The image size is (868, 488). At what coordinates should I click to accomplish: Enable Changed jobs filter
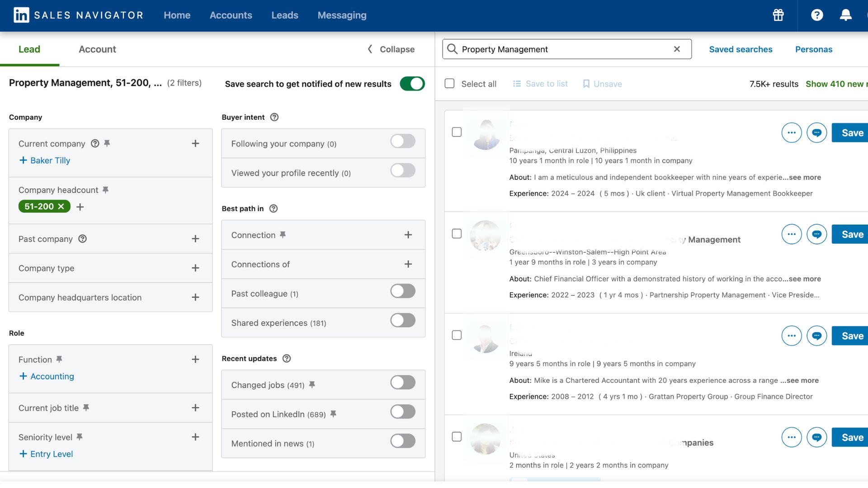403,382
